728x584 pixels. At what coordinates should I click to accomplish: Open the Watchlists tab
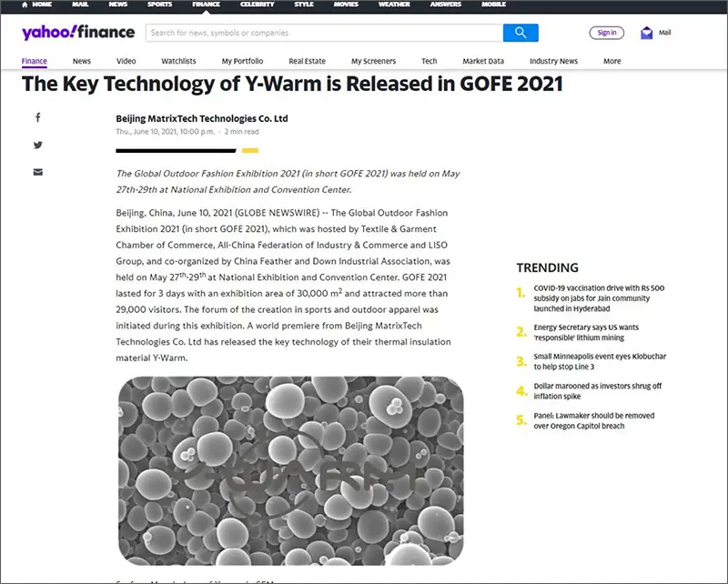pos(178,61)
